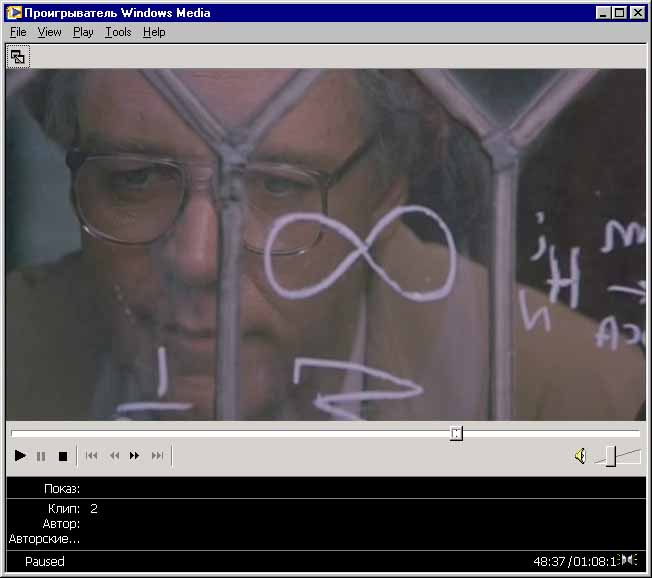Image resolution: width=652 pixels, height=578 pixels.
Task: Click the volume slider handle
Action: click(x=610, y=456)
